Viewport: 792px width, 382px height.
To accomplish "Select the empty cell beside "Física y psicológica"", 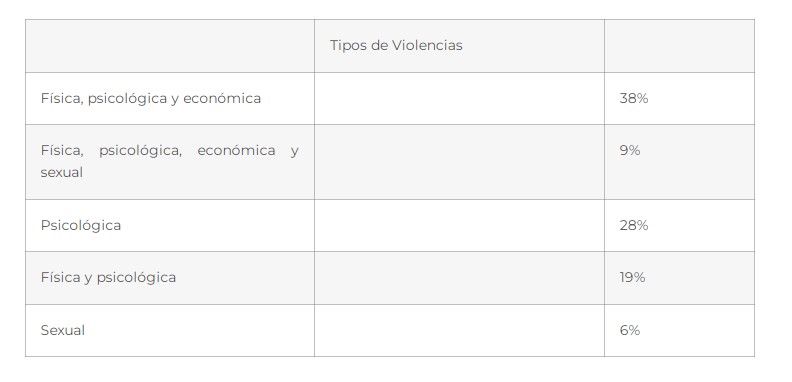I will [x=459, y=278].
